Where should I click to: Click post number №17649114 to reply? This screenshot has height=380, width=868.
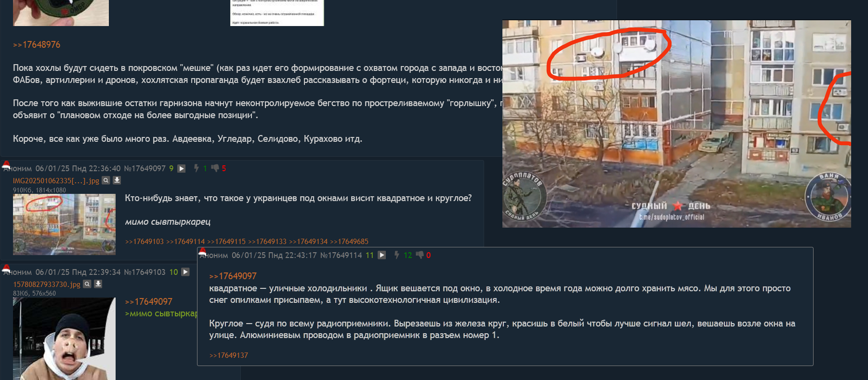pos(341,255)
